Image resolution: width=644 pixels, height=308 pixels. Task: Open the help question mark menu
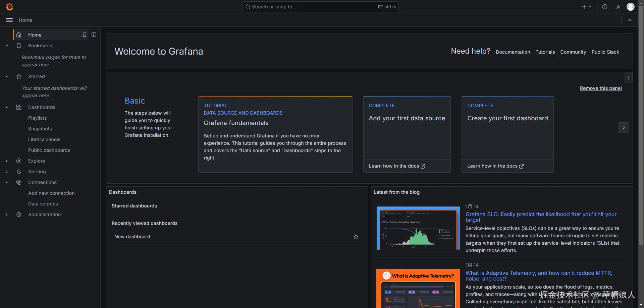(x=605, y=7)
